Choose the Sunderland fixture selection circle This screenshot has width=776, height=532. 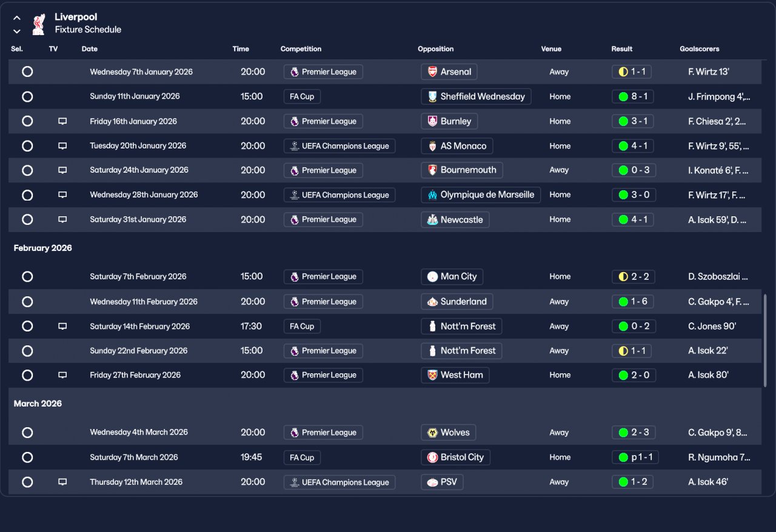[x=27, y=302]
